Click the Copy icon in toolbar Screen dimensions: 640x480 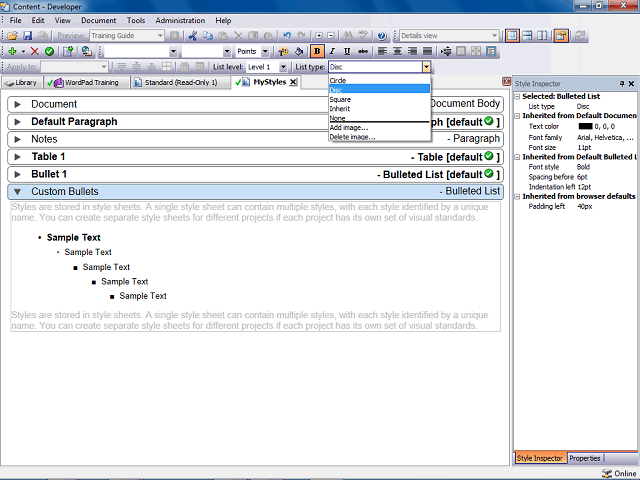(x=208, y=36)
